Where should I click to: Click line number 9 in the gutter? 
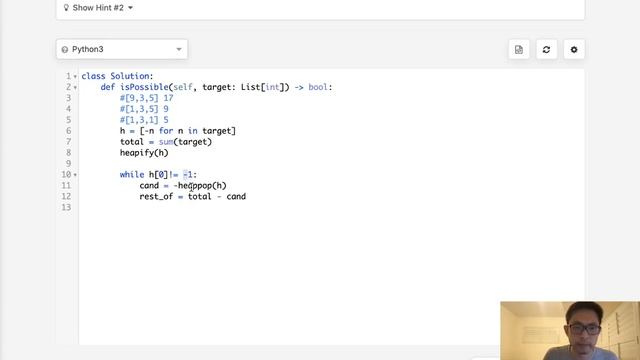tap(69, 164)
